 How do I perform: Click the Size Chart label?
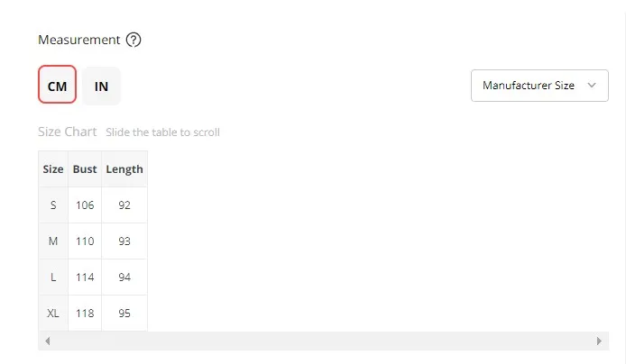click(67, 132)
